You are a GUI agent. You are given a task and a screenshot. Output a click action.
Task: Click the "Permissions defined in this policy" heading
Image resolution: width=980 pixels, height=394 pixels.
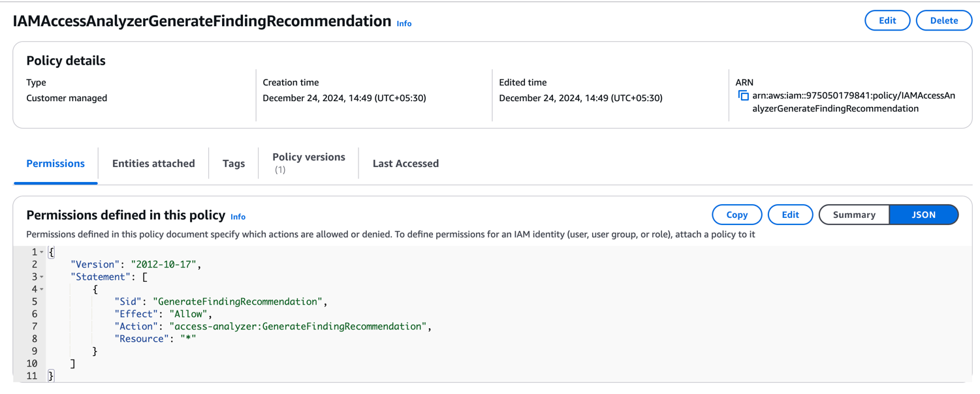click(126, 215)
